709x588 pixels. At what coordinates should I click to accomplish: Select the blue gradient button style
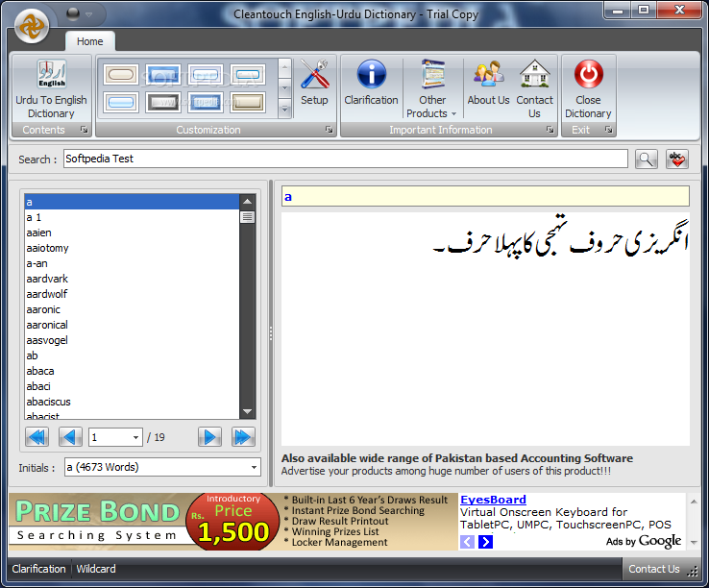(x=206, y=102)
